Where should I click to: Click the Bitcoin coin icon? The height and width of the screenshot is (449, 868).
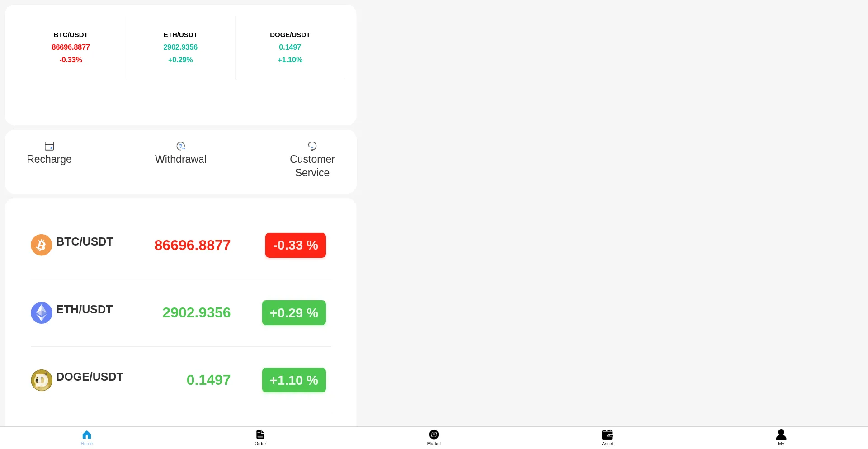pyautogui.click(x=41, y=245)
